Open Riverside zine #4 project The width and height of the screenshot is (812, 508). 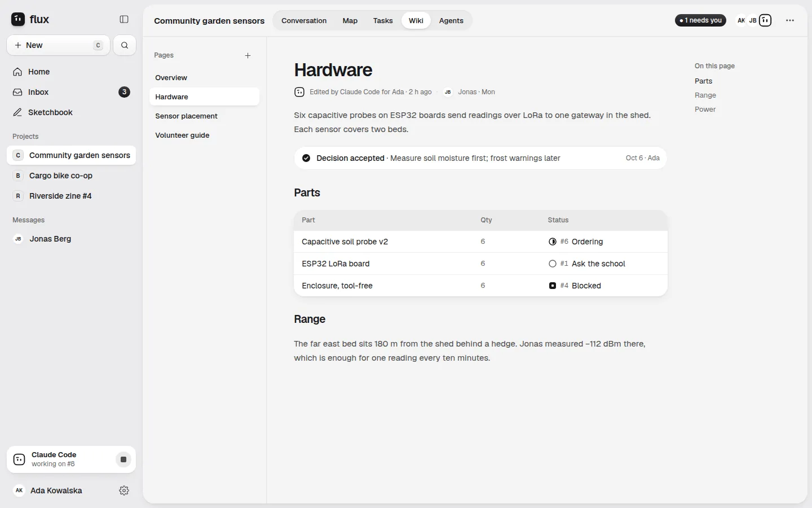[71, 196]
